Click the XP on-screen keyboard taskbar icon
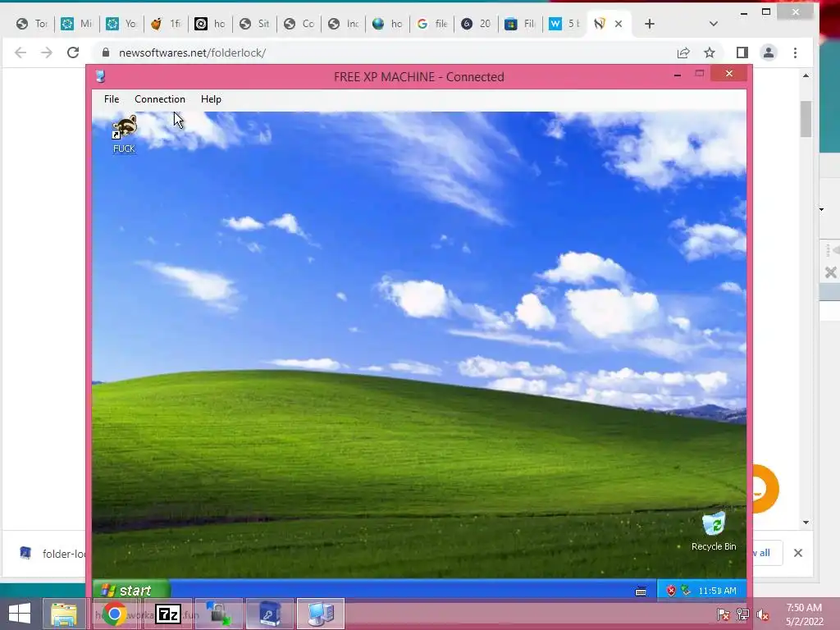 click(x=640, y=591)
